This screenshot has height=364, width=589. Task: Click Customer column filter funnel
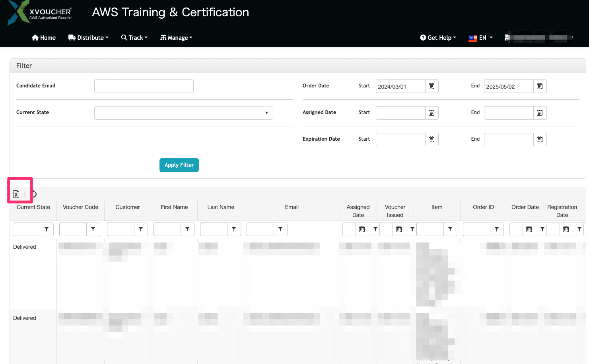pos(141,229)
